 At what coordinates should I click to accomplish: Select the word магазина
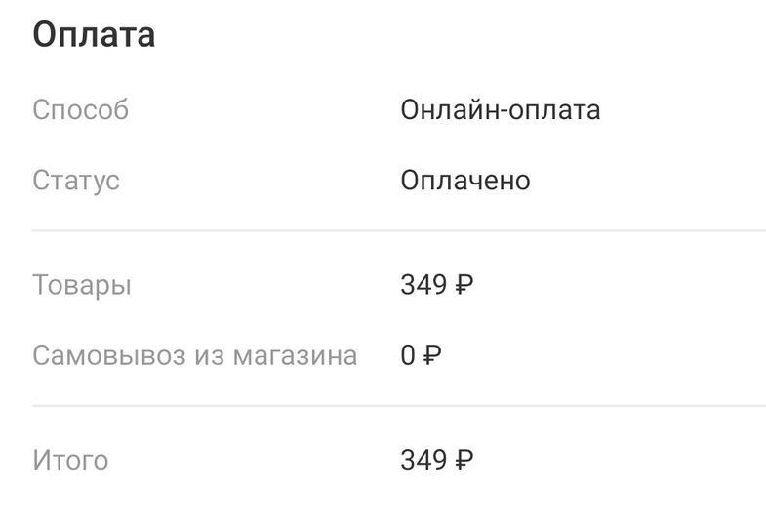(295, 356)
